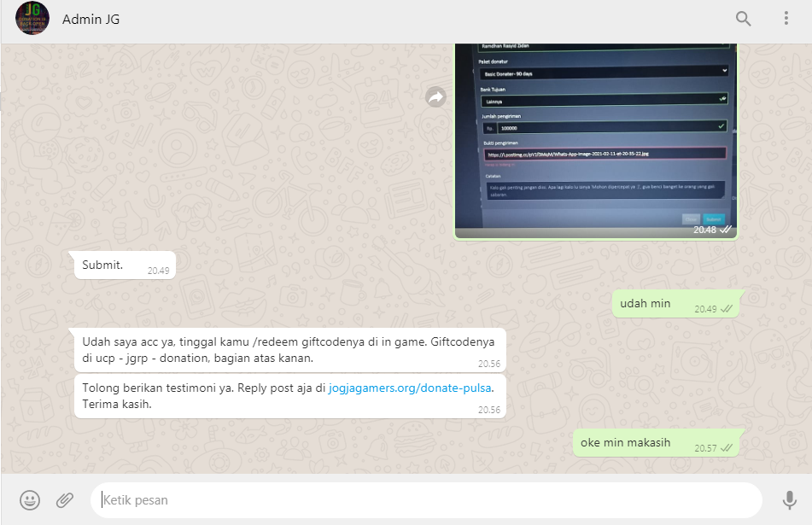The height and width of the screenshot is (525, 812).
Task: Open search in Admin JG chat
Action: [x=743, y=19]
